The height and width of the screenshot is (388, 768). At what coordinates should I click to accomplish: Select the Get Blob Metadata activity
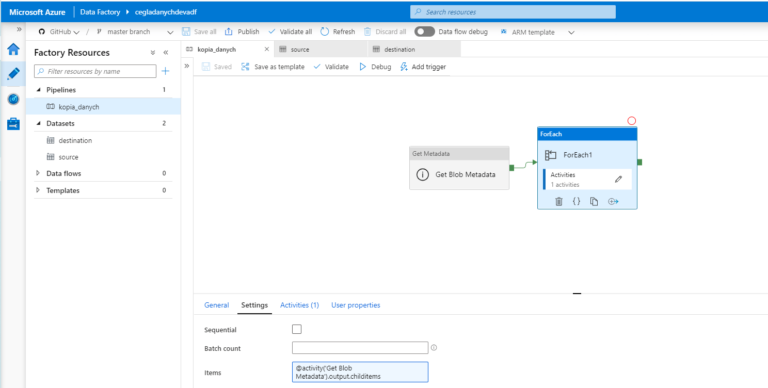point(459,168)
